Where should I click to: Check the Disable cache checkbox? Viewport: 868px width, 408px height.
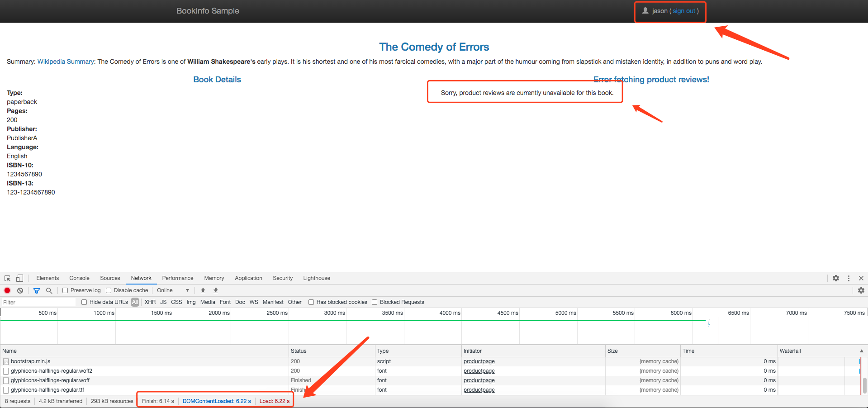click(x=109, y=290)
